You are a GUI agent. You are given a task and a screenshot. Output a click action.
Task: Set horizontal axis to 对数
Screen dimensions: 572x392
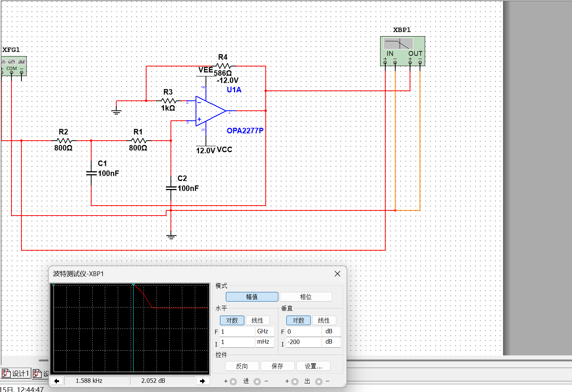pos(232,320)
